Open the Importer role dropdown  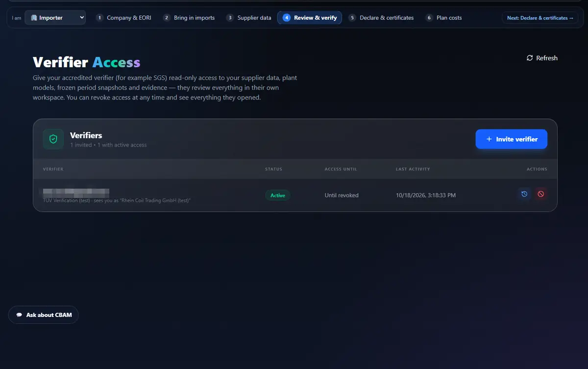click(55, 18)
